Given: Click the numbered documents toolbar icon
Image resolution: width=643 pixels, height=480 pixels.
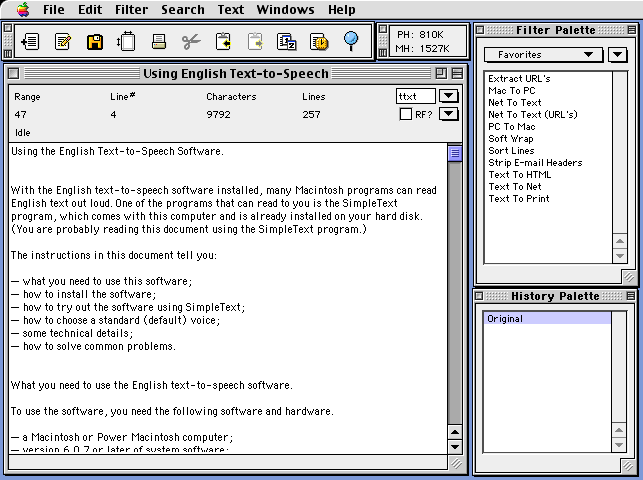Looking at the screenshot, I should pos(287,42).
